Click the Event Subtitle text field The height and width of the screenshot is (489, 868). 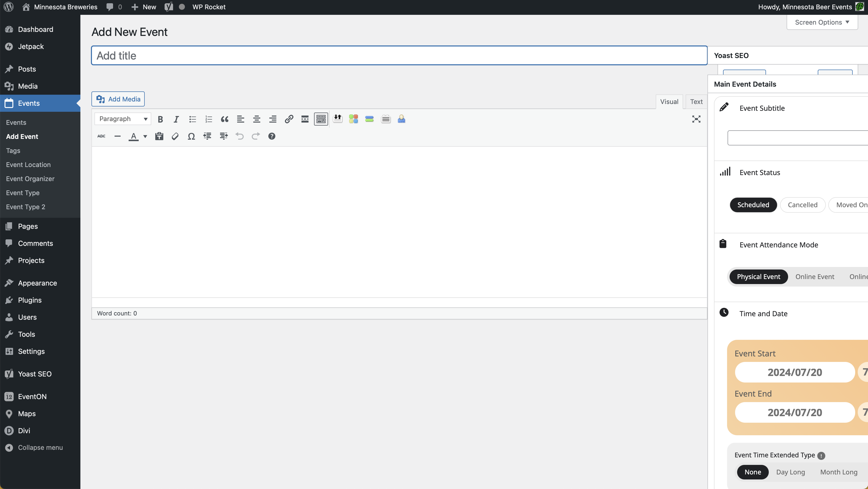coord(798,138)
